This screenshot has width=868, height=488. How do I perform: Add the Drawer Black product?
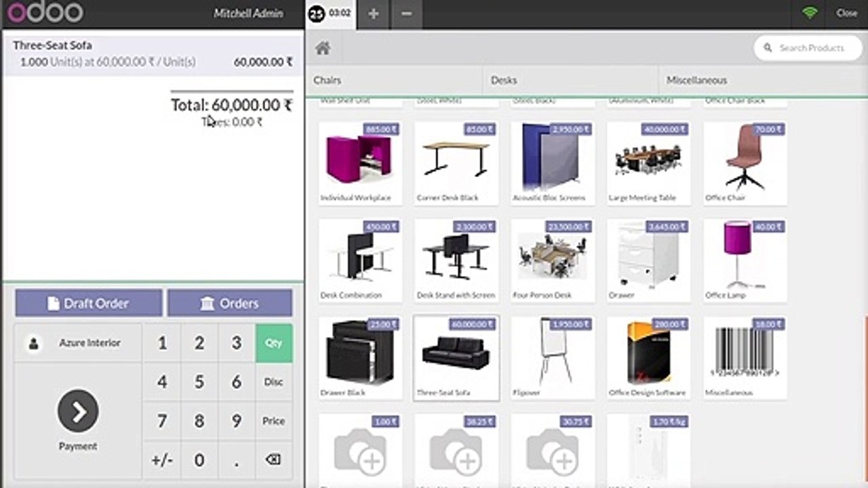pyautogui.click(x=360, y=358)
